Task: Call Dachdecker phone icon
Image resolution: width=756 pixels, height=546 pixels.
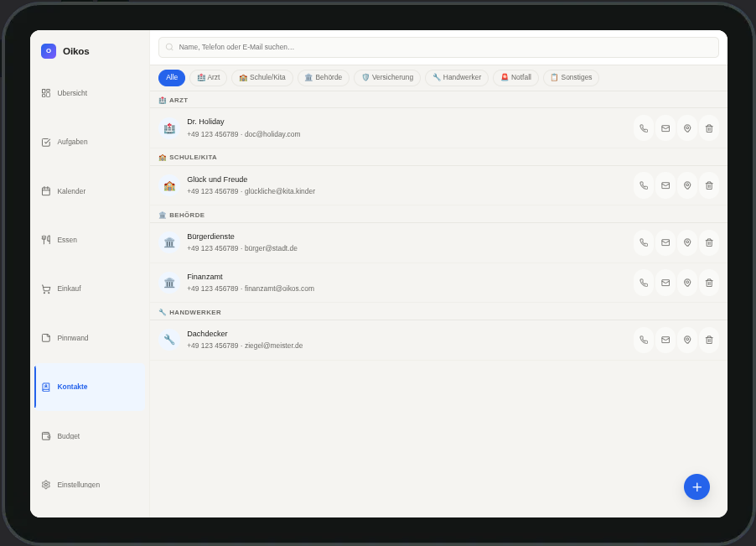Action: click(643, 340)
